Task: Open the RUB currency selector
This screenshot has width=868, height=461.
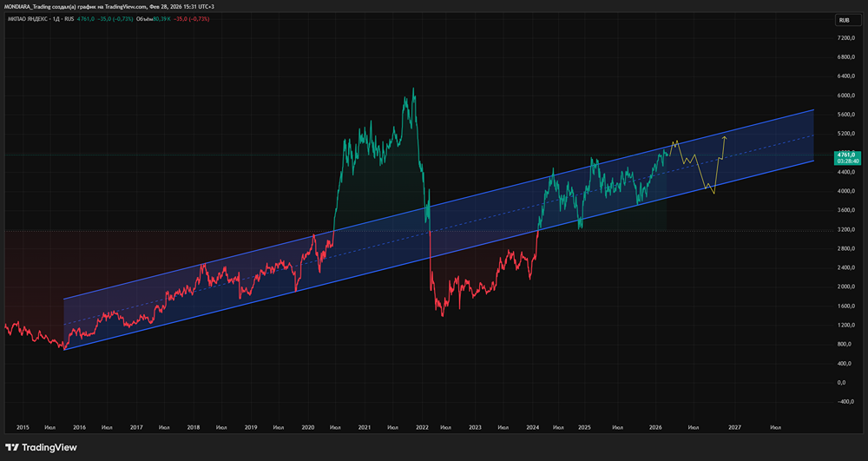Action: point(843,20)
